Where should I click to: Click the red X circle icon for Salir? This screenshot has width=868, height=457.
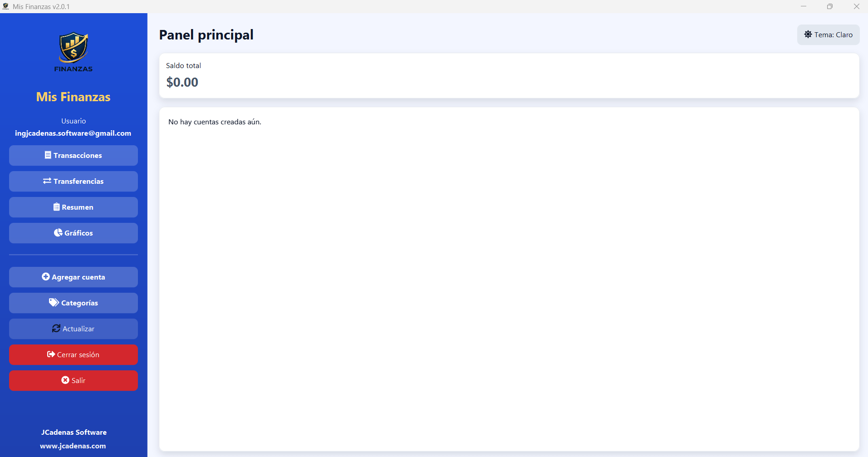coord(65,380)
